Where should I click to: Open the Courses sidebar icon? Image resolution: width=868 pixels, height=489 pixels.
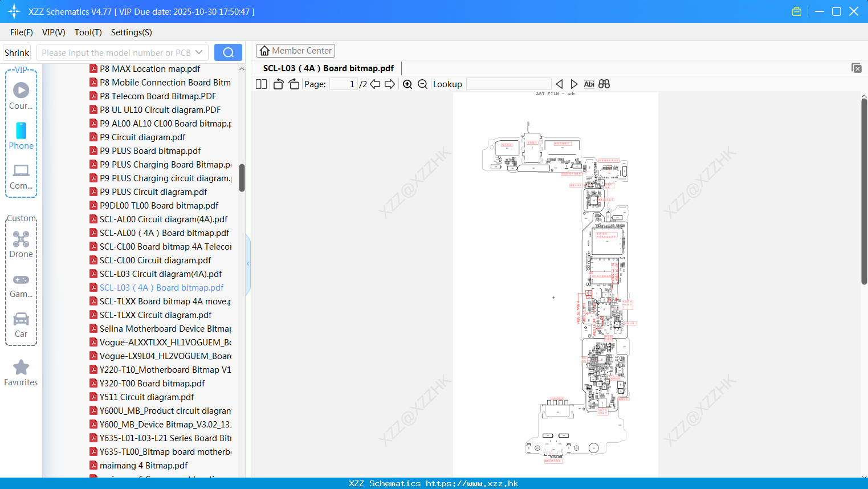pos(21,96)
